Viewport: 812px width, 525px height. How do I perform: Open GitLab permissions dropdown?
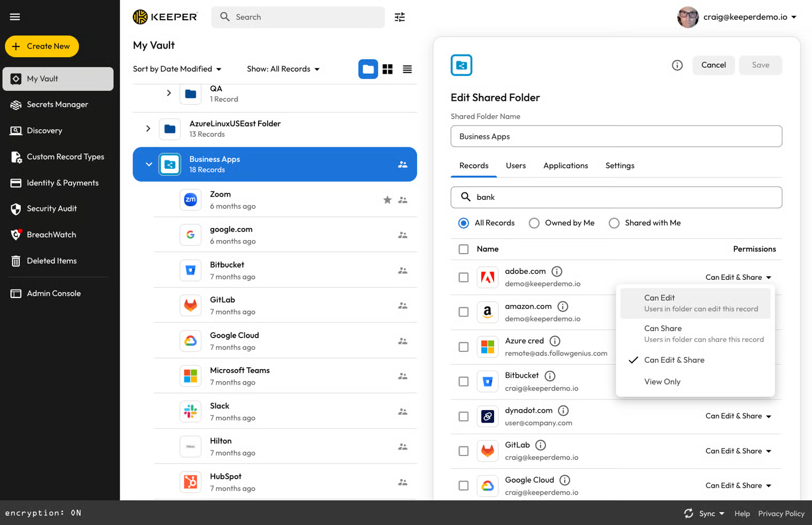point(738,451)
